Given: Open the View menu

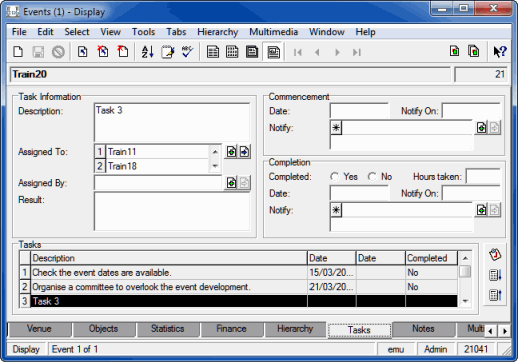Looking at the screenshot, I should [x=111, y=32].
